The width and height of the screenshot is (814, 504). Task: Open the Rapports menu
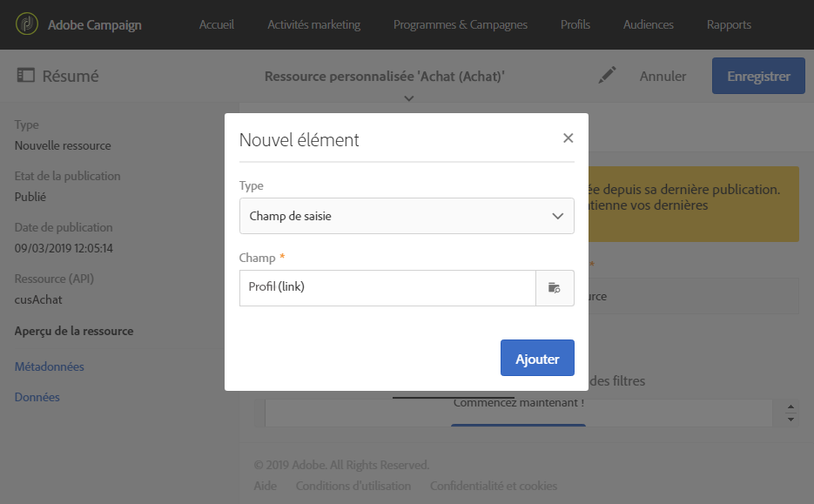coord(729,24)
